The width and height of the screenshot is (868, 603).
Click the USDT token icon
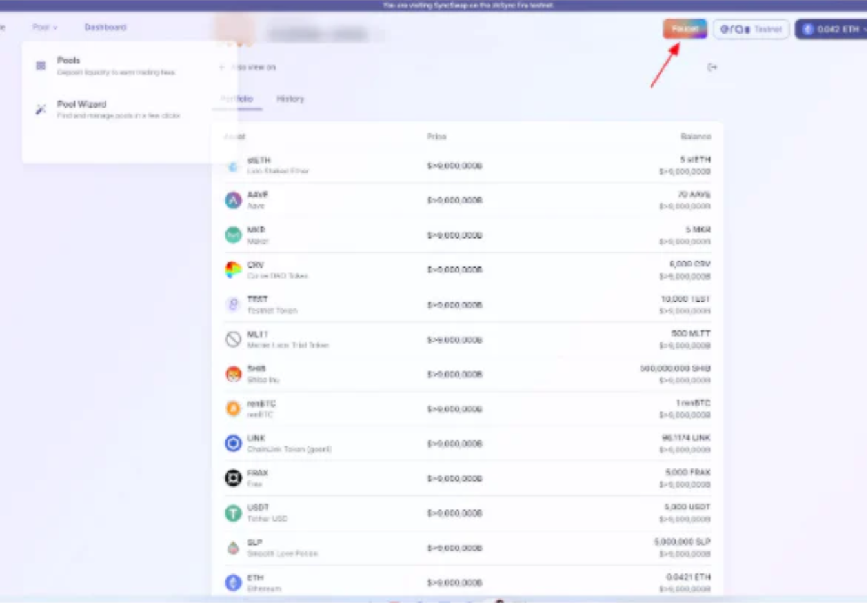pos(233,513)
